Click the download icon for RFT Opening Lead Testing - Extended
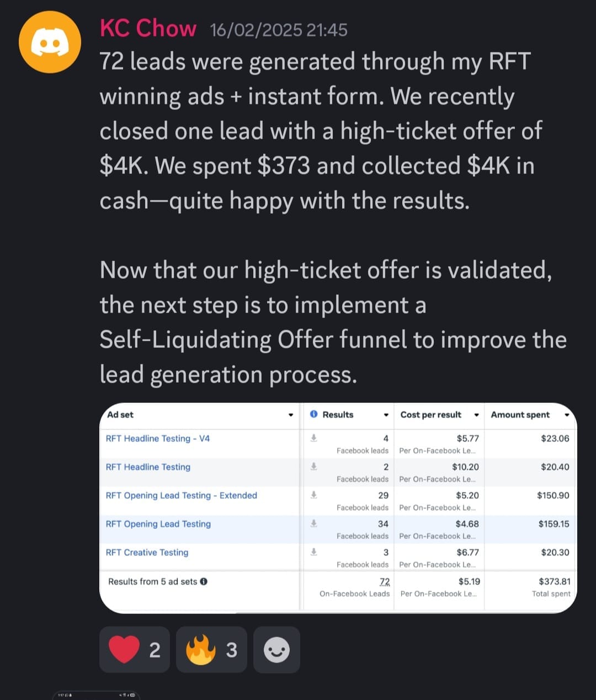Screen dimensions: 596x700 click(x=313, y=495)
